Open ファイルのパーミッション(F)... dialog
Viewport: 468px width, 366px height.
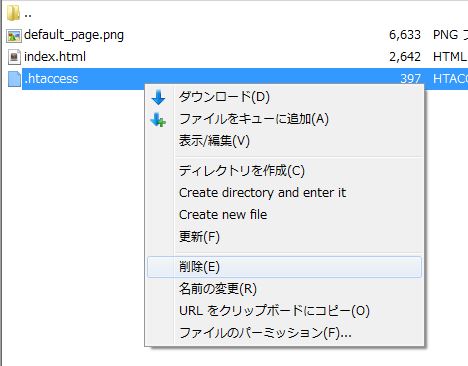284,333
